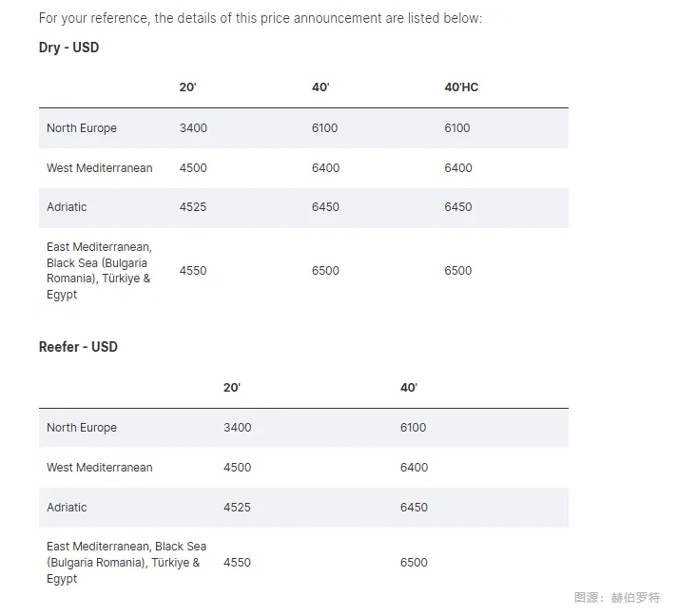
Task: Click the 4550 value in Dry table
Action: pyautogui.click(x=193, y=271)
